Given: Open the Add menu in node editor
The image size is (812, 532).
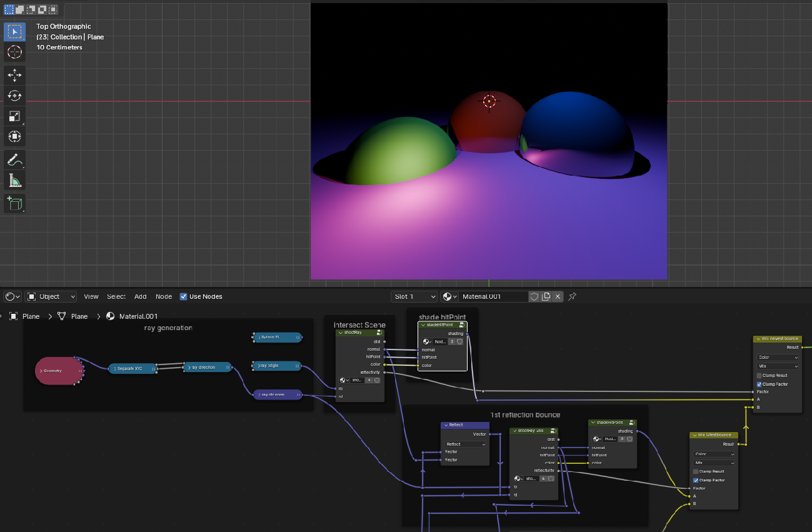Looking at the screenshot, I should [141, 296].
